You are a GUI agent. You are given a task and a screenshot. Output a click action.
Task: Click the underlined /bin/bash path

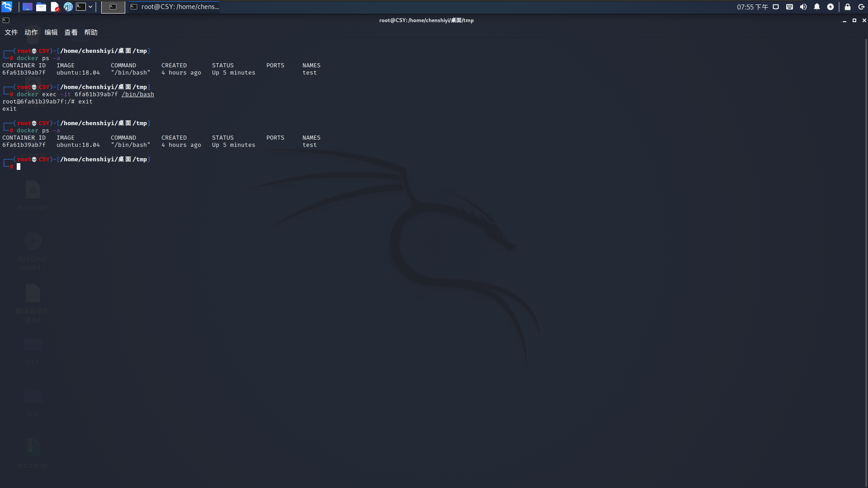pyautogui.click(x=138, y=94)
